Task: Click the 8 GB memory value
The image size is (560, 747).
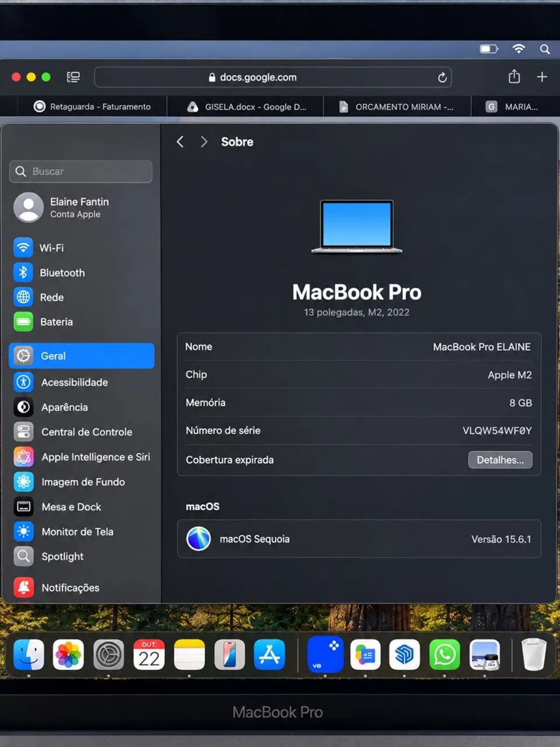Action: point(520,403)
